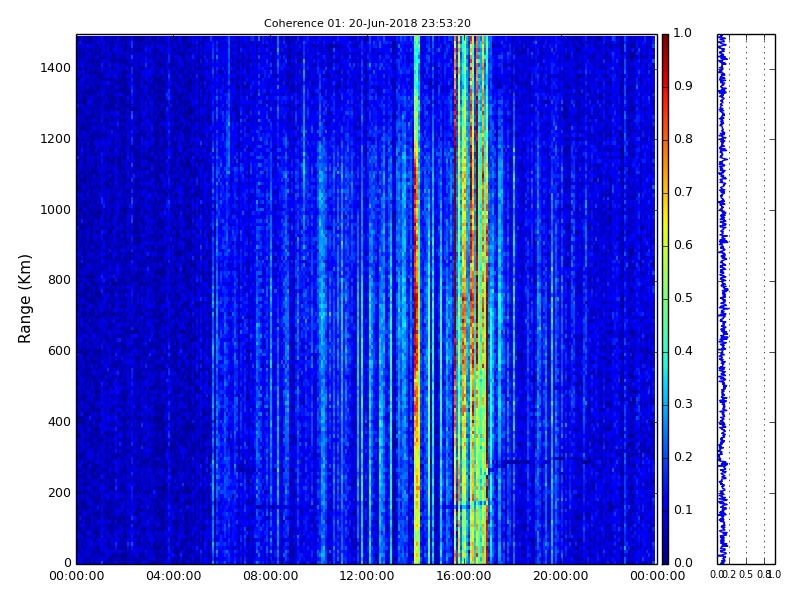The image size is (800, 600).
Task: Click the rightmost 00:00:00 time label under the colorbar
Action: (x=658, y=577)
